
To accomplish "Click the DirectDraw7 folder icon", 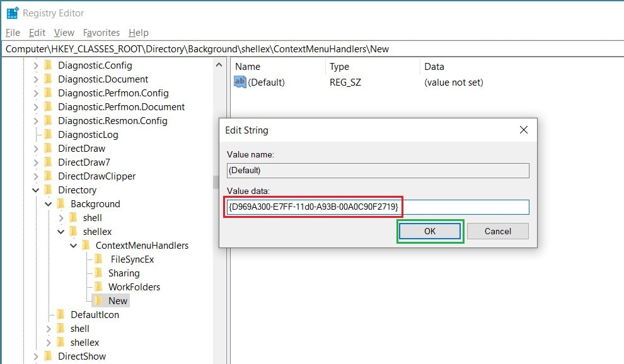I will pos(48,162).
